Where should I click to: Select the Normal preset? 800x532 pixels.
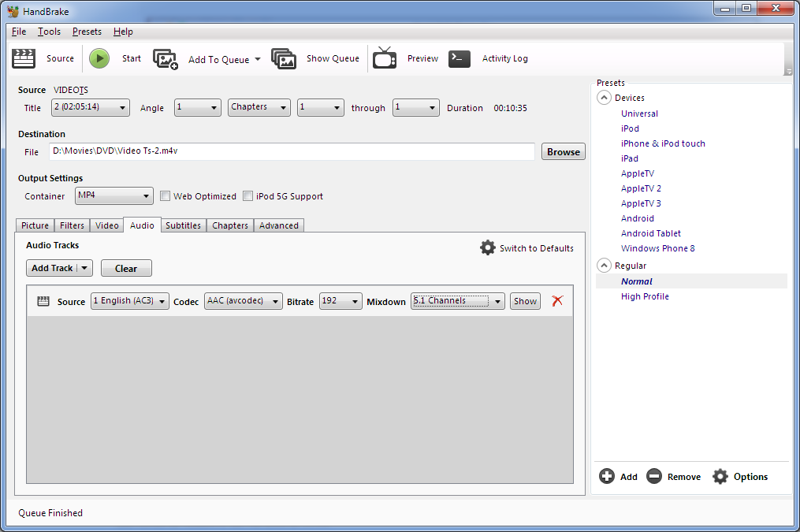click(x=636, y=281)
